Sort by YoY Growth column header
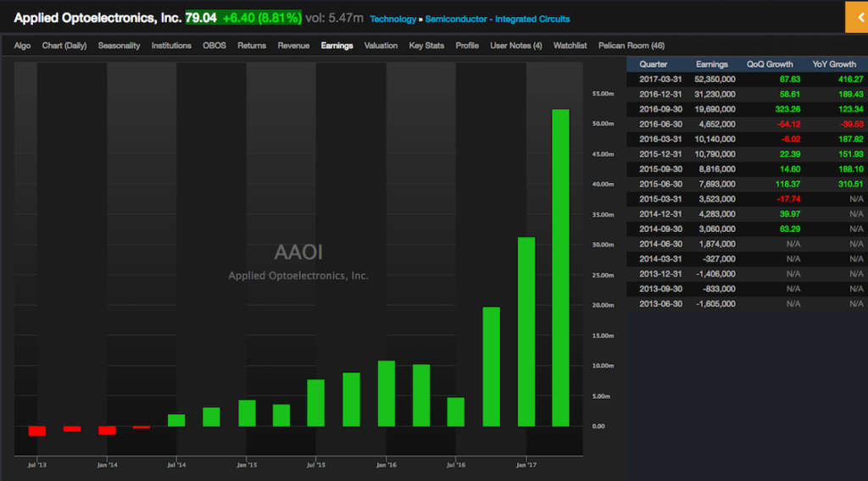The height and width of the screenshot is (481, 868). pos(834,64)
